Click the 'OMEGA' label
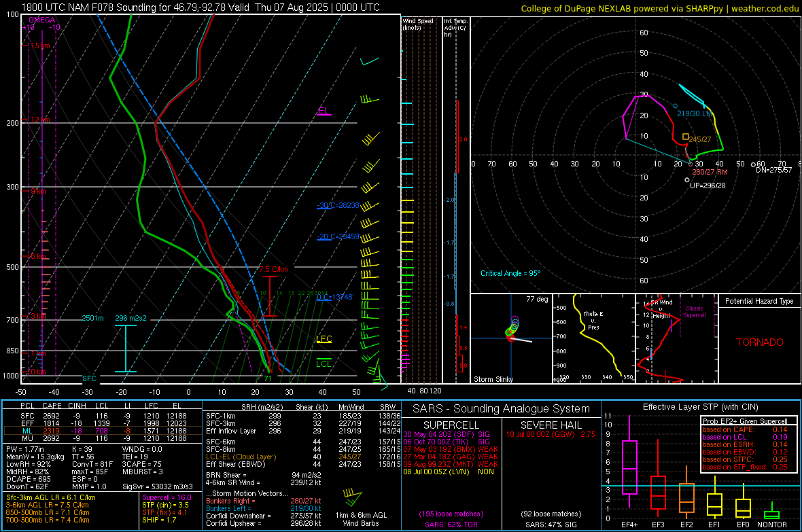Viewport: 802px width, 532px height. pos(42,20)
